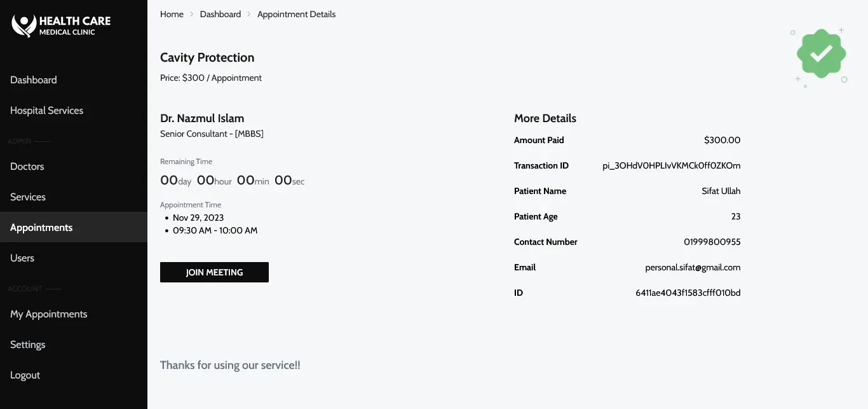Click the Appointment Details breadcrumb
Screen dimensions: 868x409
pyautogui.click(x=297, y=14)
